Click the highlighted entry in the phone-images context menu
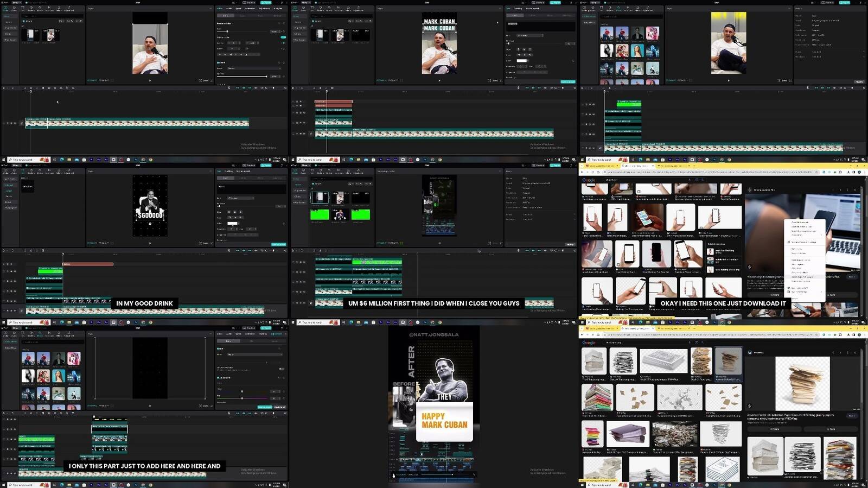The width and height of the screenshot is (868, 488). 805,277
